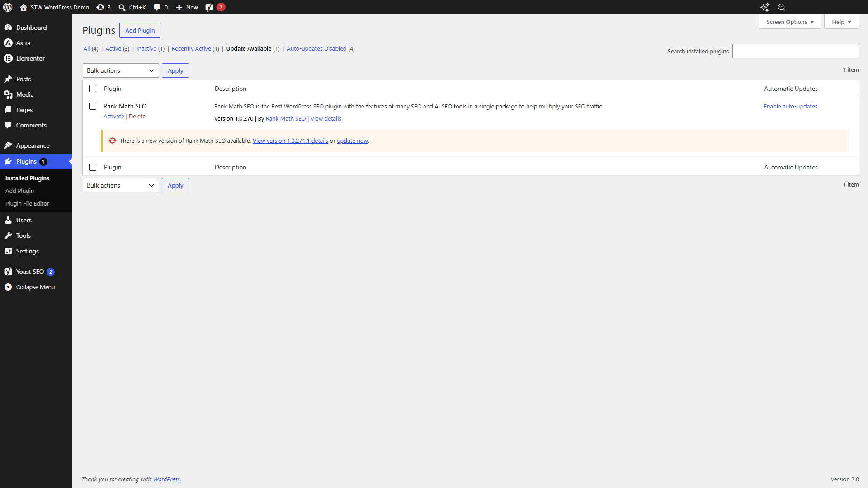Open Plugin File Editor submenu item
Image resolution: width=868 pixels, height=488 pixels.
click(27, 203)
